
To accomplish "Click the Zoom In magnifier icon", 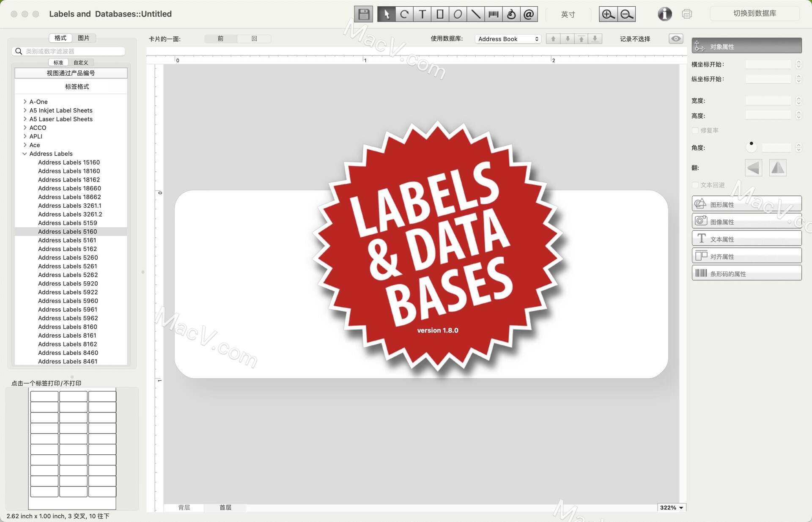I will tap(608, 14).
